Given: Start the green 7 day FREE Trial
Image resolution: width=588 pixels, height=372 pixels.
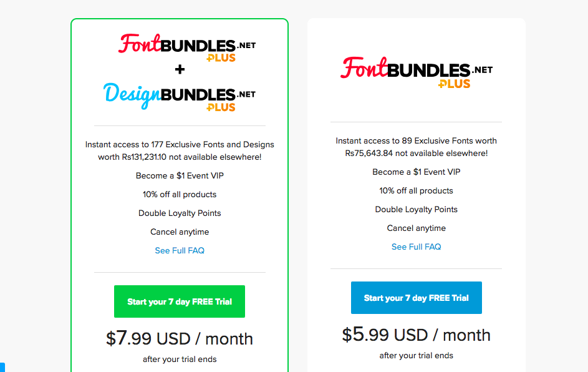Looking at the screenshot, I should (180, 301).
